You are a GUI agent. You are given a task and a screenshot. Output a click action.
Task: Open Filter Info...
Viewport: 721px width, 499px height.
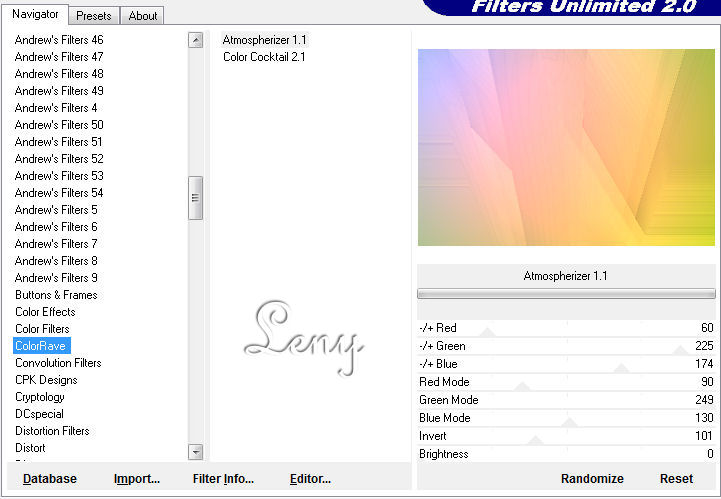tap(223, 479)
